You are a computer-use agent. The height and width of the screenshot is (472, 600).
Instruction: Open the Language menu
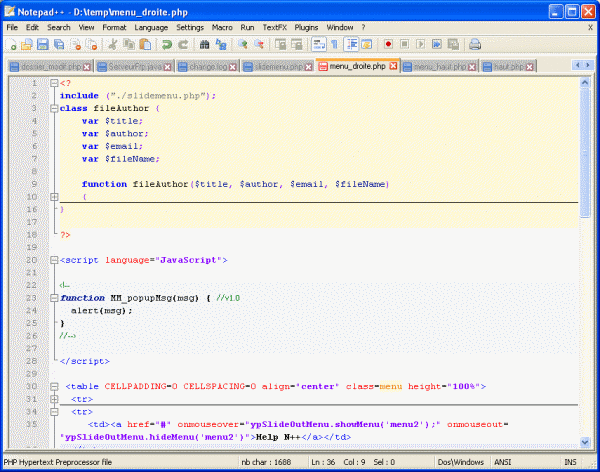point(151,28)
